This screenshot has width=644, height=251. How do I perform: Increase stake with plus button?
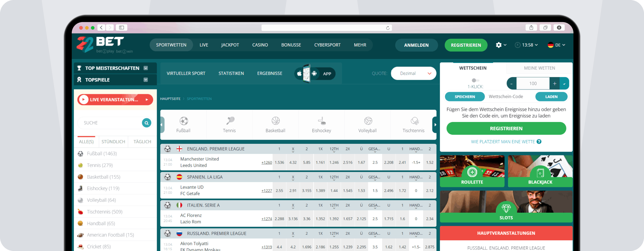pyautogui.click(x=554, y=84)
